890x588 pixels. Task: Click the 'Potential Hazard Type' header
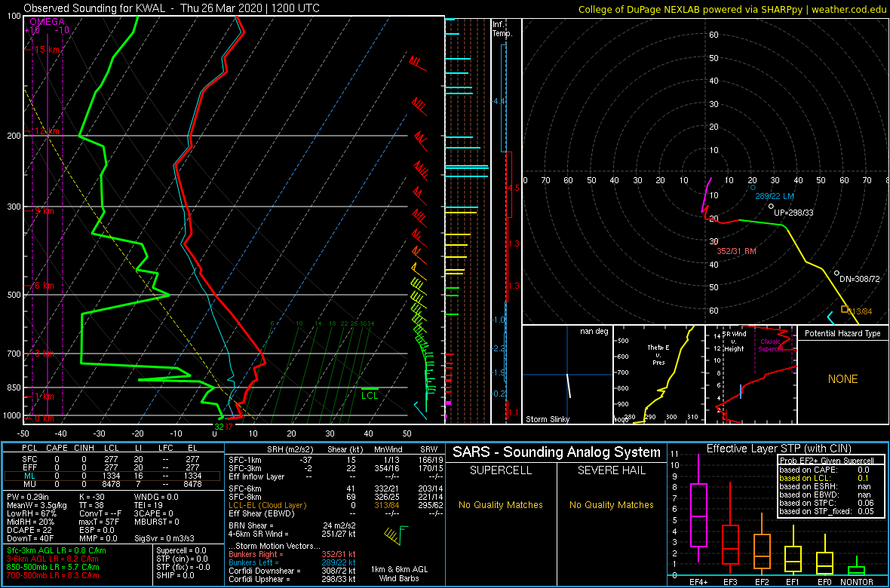pos(842,333)
